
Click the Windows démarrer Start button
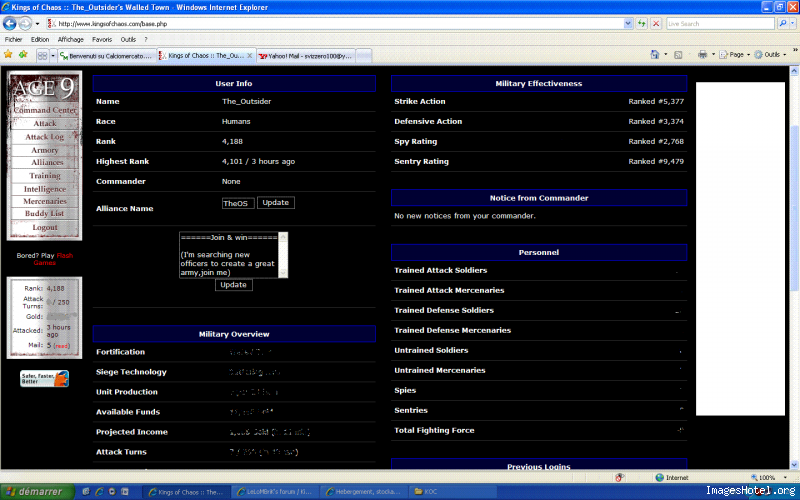point(37,492)
